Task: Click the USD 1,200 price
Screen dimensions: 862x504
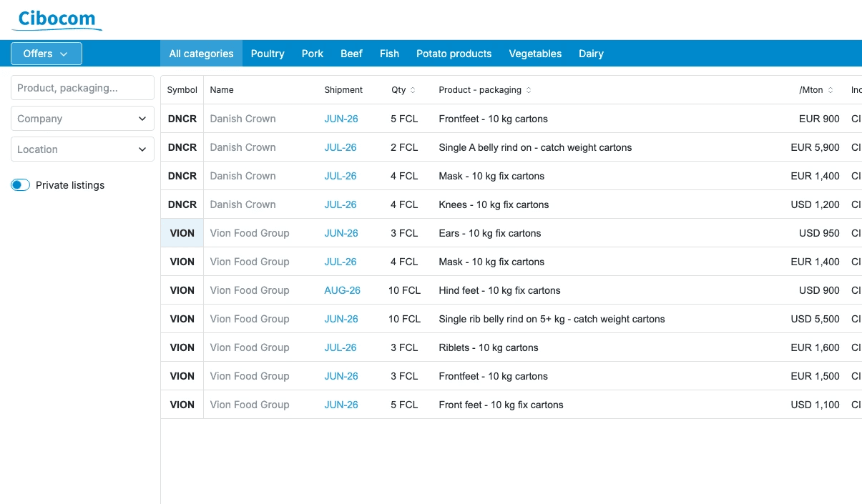Action: tap(815, 204)
